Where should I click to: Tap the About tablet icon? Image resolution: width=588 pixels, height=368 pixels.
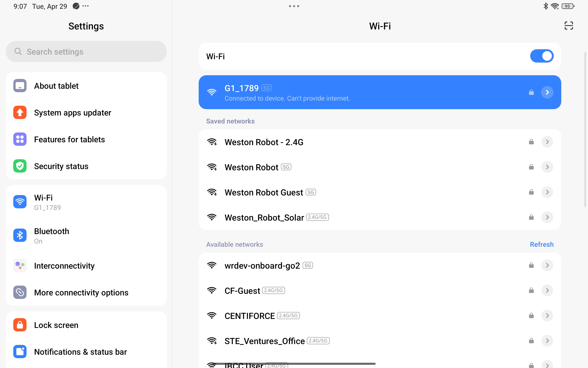pos(20,86)
